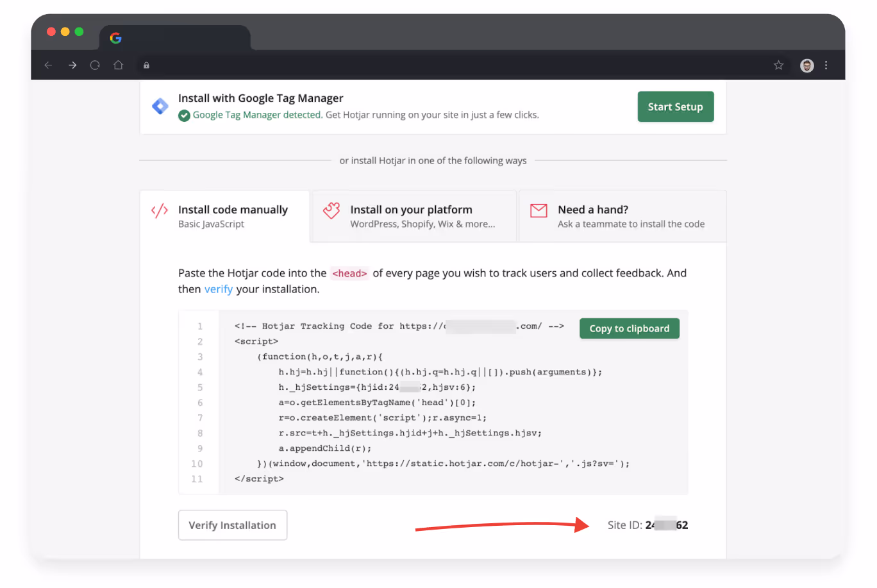Click the a.appendChild(r) code line
877x588 pixels.
[x=325, y=448]
